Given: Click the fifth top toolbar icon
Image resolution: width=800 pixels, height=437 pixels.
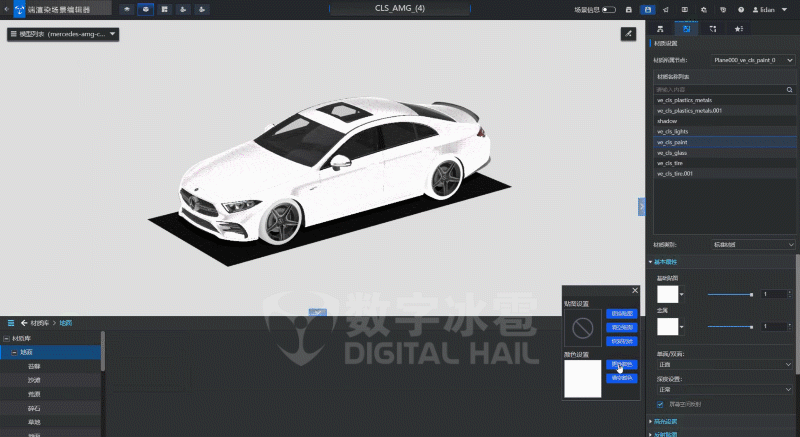Looking at the screenshot, I should [x=202, y=9].
